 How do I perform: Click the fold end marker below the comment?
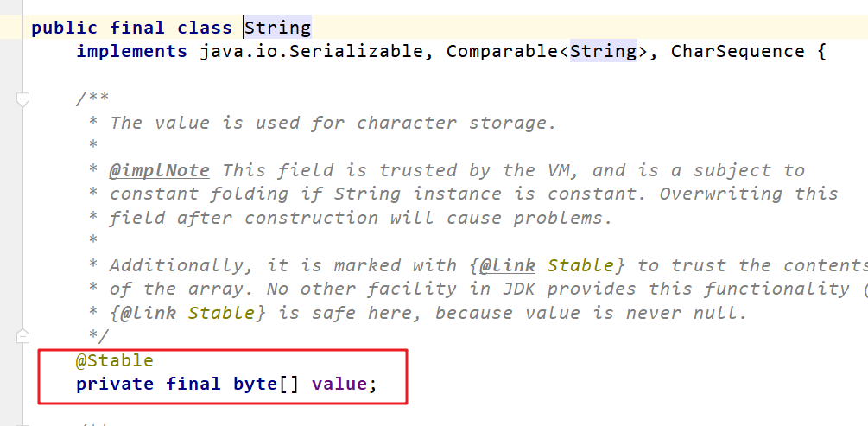23,335
